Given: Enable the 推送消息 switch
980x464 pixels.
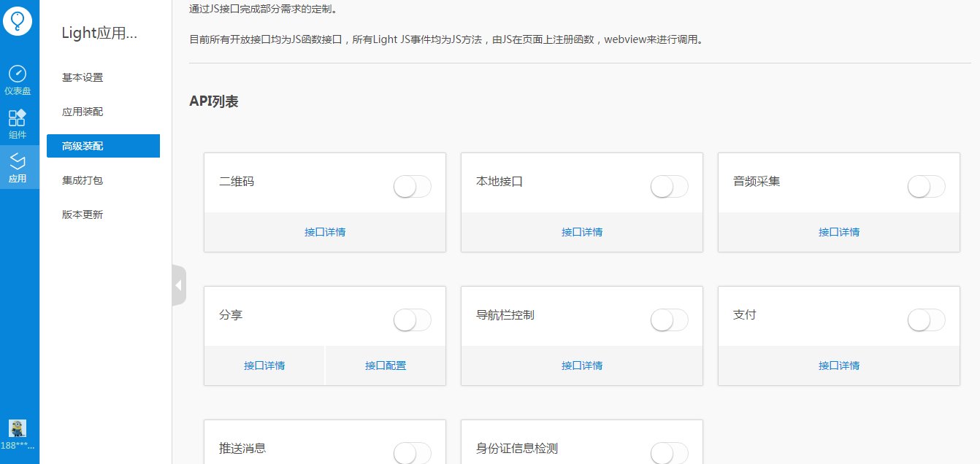Looking at the screenshot, I should (413, 453).
